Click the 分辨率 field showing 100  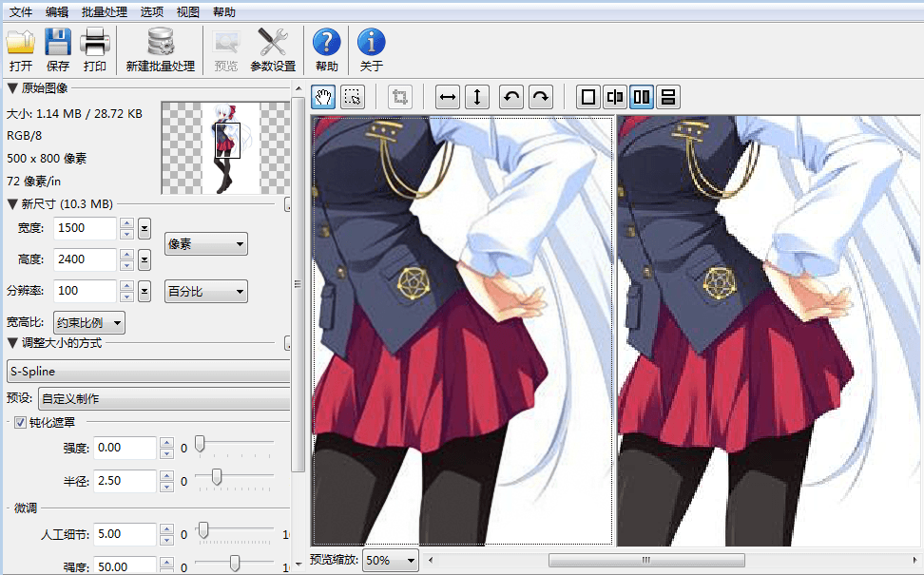85,291
